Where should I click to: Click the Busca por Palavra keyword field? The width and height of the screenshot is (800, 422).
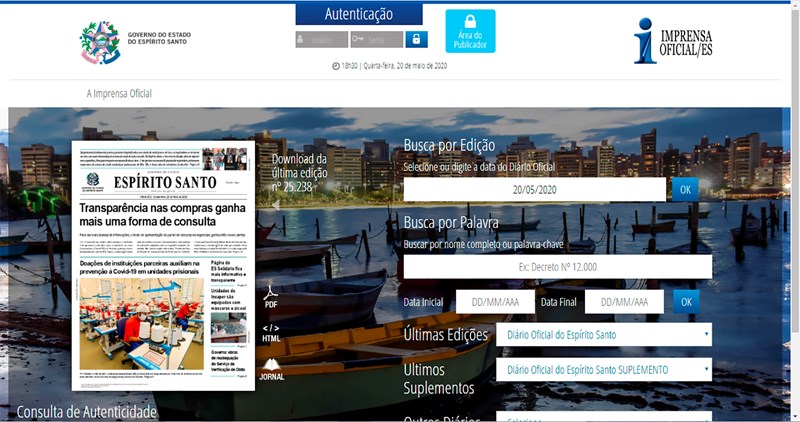(x=558, y=266)
